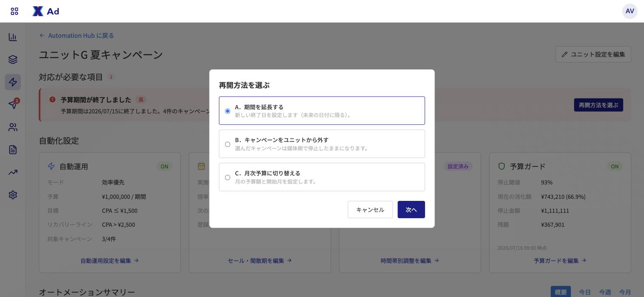Click the ¥367,901 remaining amount value

pos(553,225)
